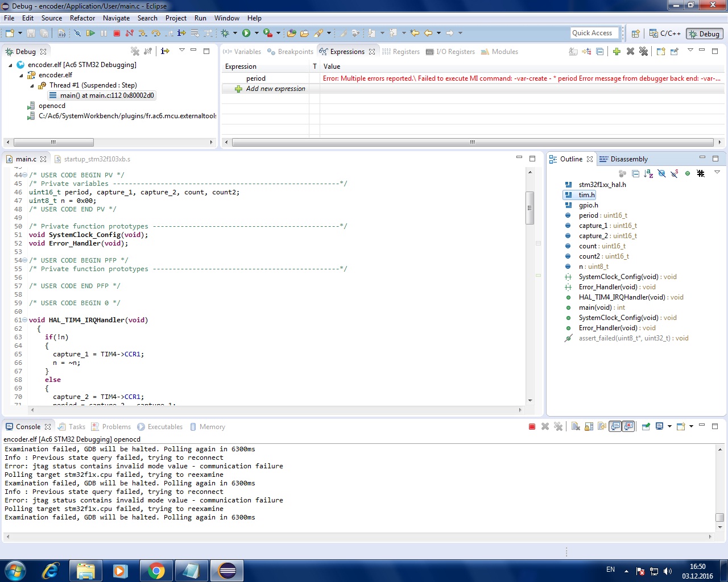Click the red Terminate icon in the Console toolbar
Viewport: 728px width, 582px height.
coord(532,427)
